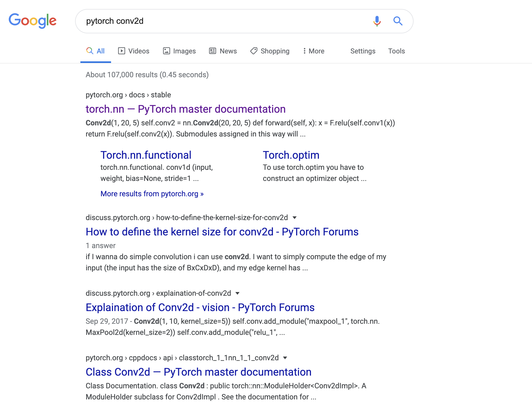Expand the dropdown arrow next to classtorch conv2d breadcrumb
This screenshot has width=532, height=419.
285,358
